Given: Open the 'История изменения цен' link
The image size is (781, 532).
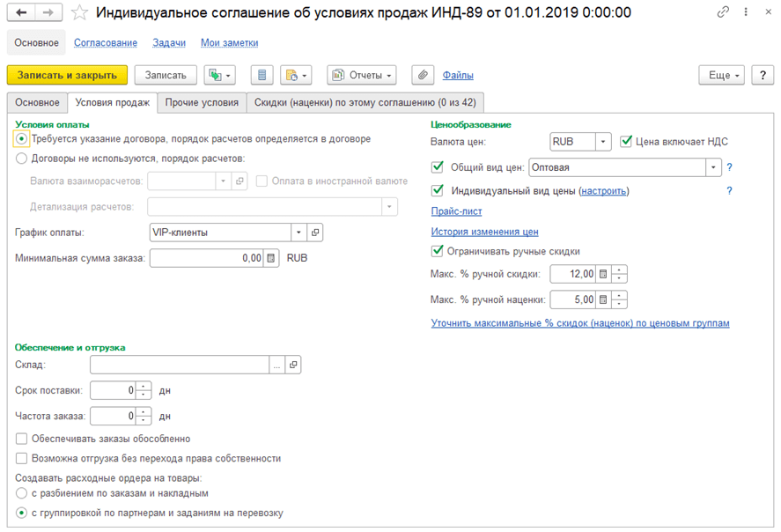Looking at the screenshot, I should click(x=484, y=232).
